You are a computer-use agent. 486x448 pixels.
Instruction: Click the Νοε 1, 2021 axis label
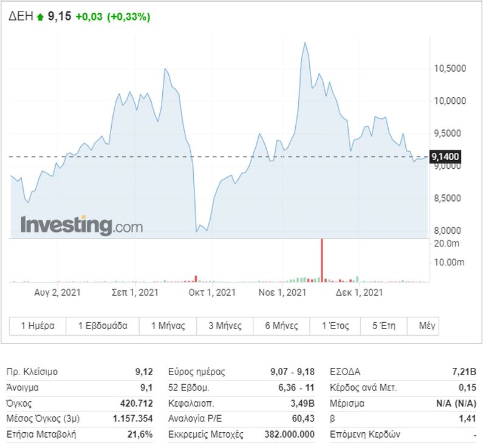tap(282, 293)
